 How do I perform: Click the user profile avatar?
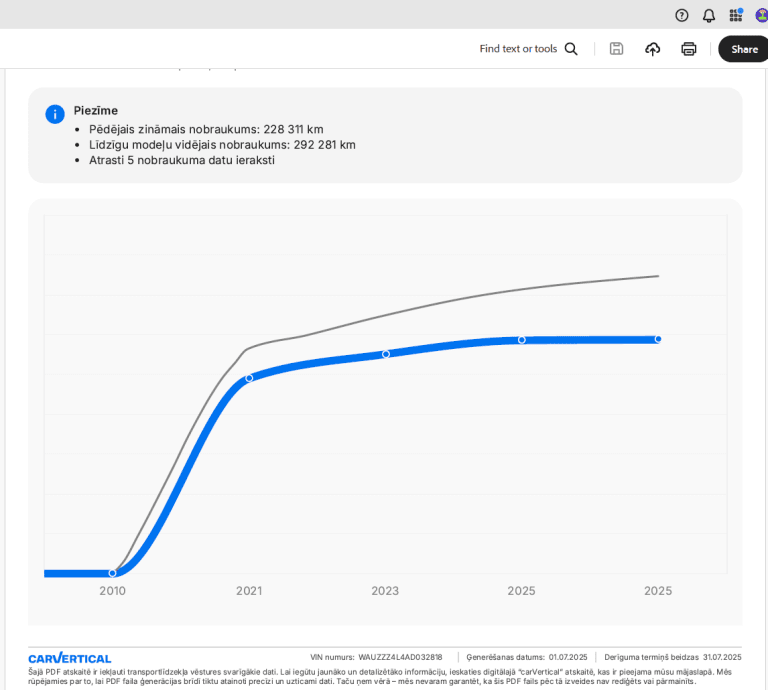(x=762, y=15)
